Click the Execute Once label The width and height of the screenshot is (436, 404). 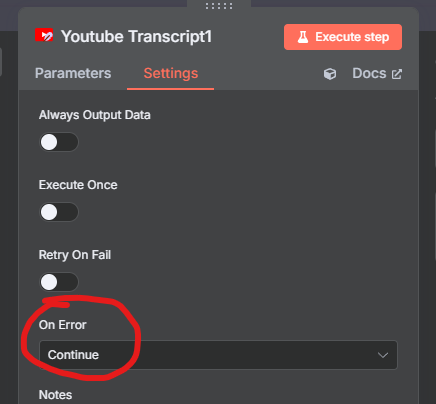[x=78, y=185]
